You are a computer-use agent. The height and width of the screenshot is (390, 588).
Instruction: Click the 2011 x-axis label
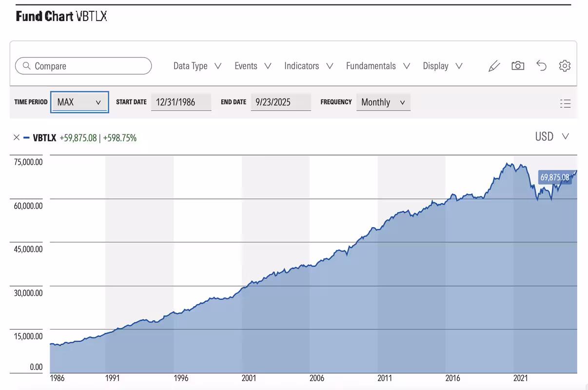385,378
